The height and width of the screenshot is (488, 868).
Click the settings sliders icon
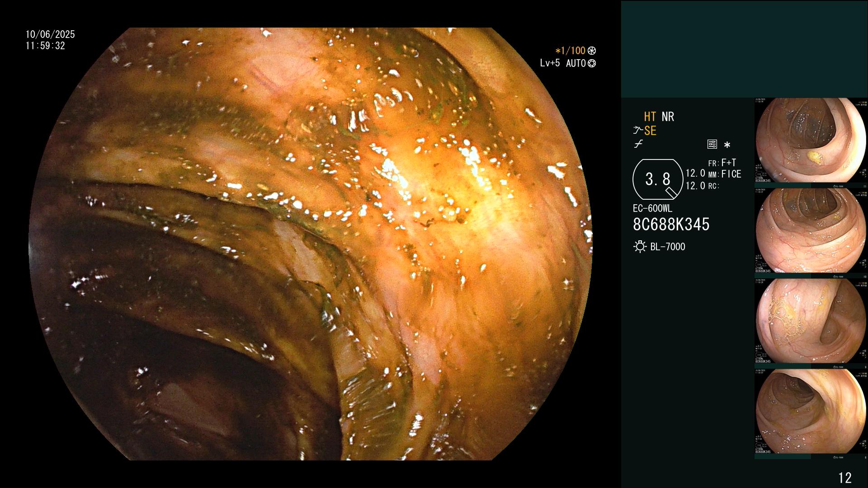pos(712,145)
